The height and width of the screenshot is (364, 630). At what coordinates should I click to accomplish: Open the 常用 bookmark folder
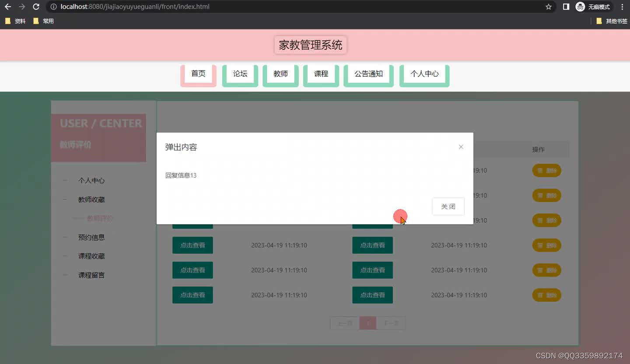[x=43, y=21]
